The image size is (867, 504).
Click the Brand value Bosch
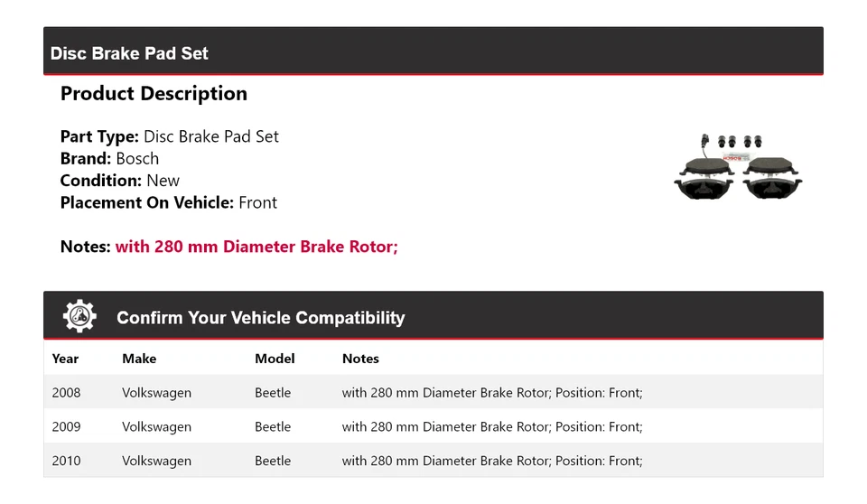tap(137, 158)
